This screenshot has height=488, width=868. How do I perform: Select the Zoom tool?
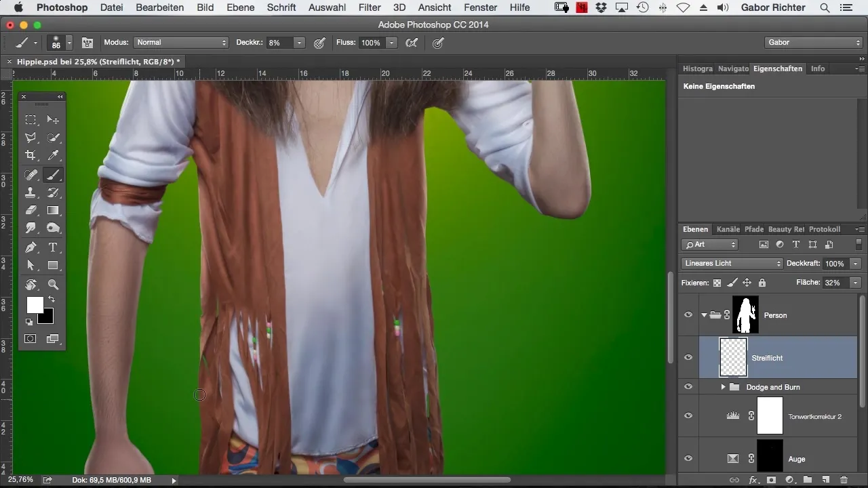click(x=53, y=284)
